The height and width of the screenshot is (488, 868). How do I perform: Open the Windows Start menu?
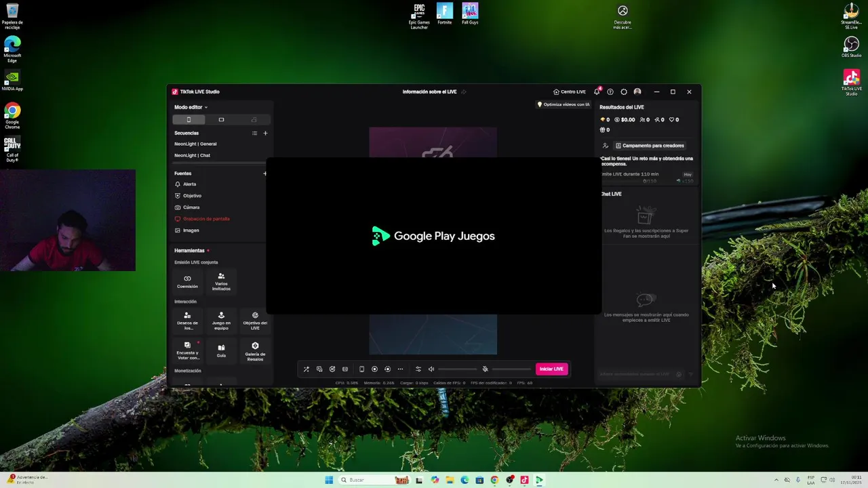(329, 480)
